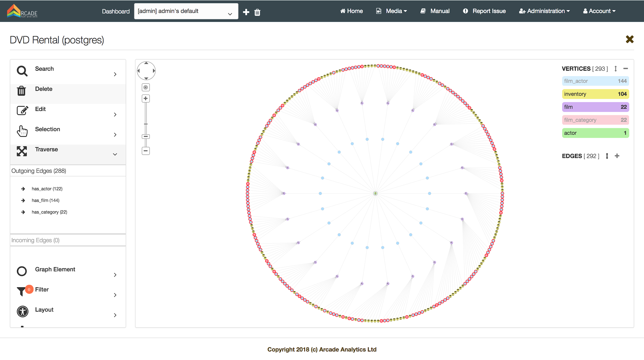Pan graph up with navigation arrow
The image size is (644, 360).
pos(146,63)
